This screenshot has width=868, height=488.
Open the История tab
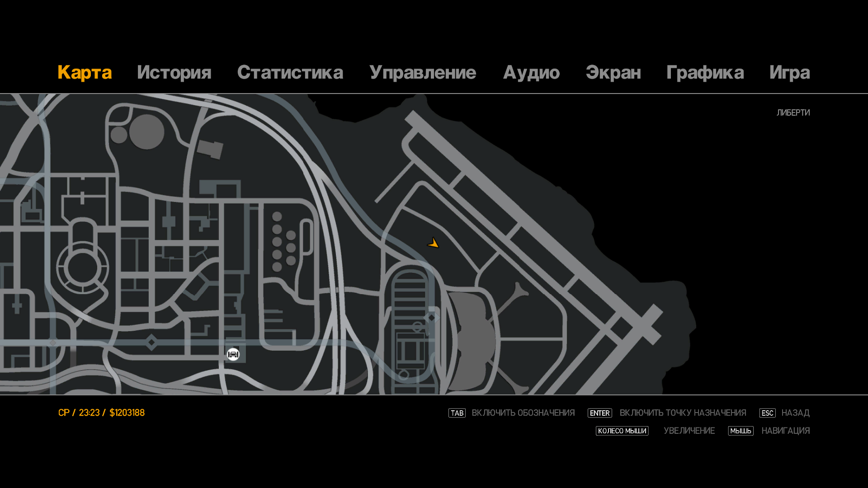click(x=174, y=73)
